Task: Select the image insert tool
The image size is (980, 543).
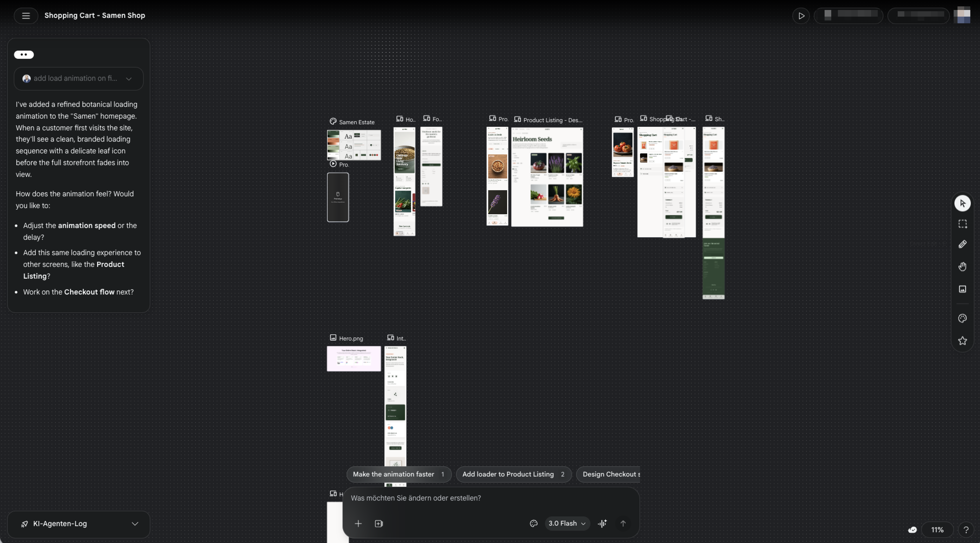Action: (962, 289)
